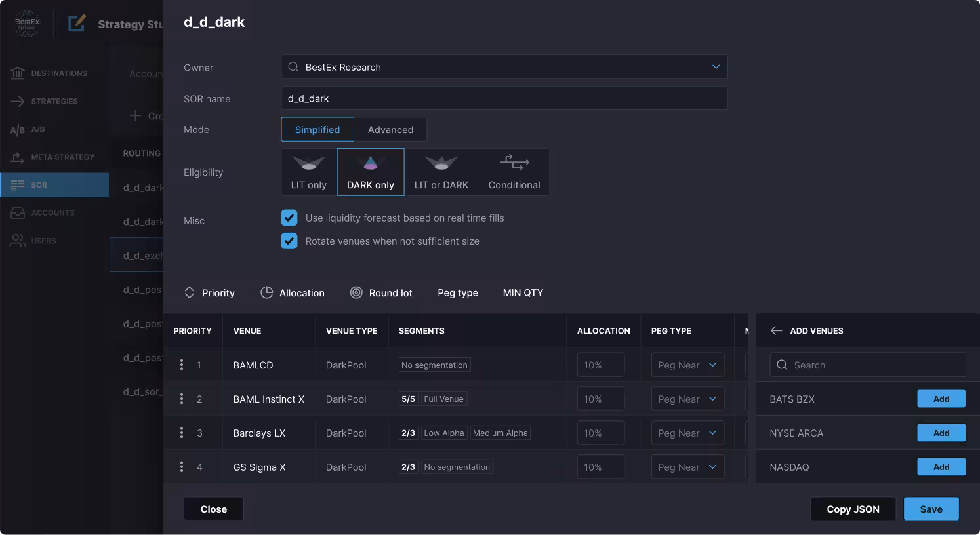Add the NASDAQ venue
This screenshot has width=980, height=535.
tap(941, 467)
